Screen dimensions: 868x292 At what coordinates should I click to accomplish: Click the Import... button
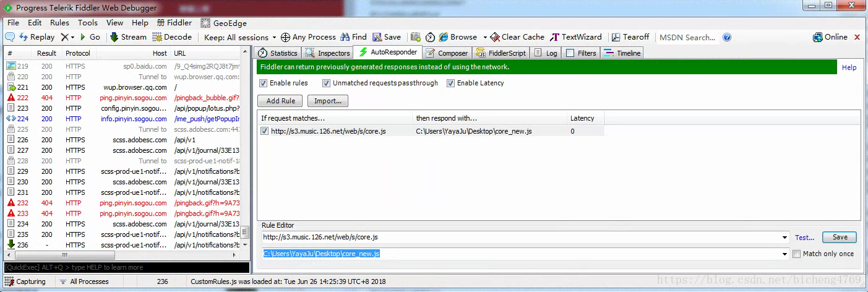(327, 101)
